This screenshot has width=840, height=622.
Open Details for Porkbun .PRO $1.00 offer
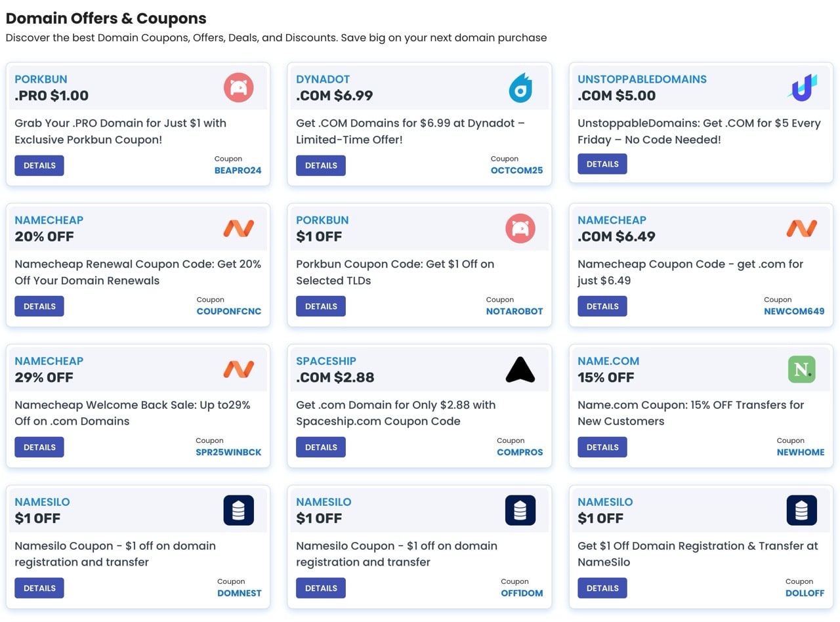pos(39,165)
